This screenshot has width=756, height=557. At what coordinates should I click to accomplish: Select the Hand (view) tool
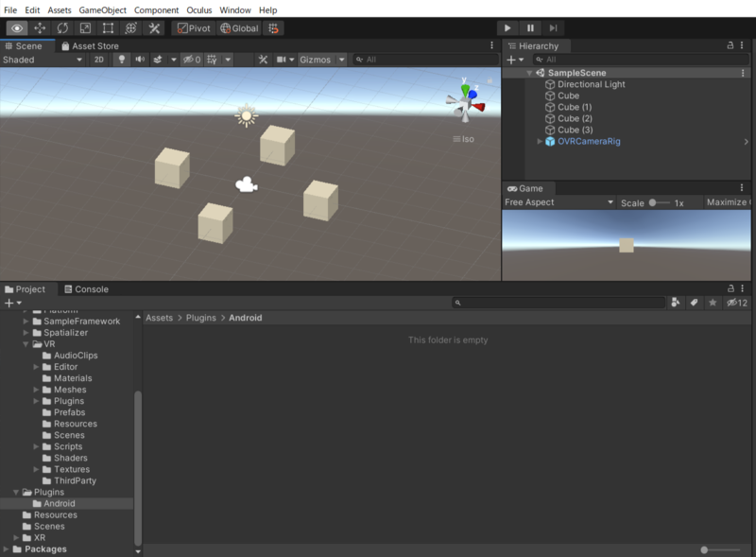click(16, 28)
